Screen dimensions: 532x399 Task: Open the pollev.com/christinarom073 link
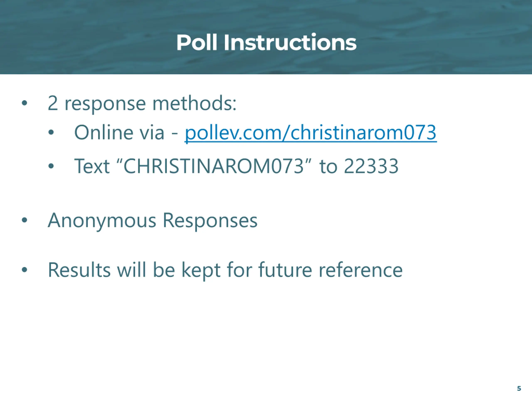[310, 133]
